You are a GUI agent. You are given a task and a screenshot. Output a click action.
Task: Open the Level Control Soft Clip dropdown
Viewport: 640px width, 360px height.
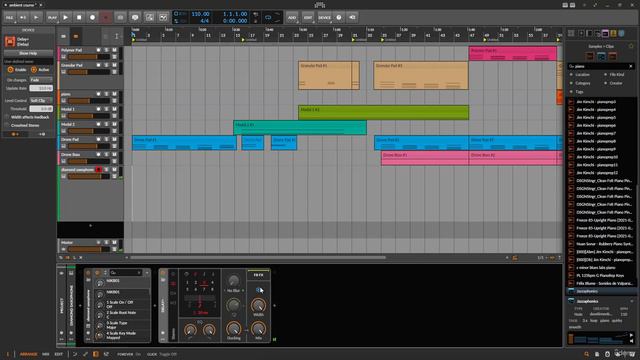click(41, 100)
